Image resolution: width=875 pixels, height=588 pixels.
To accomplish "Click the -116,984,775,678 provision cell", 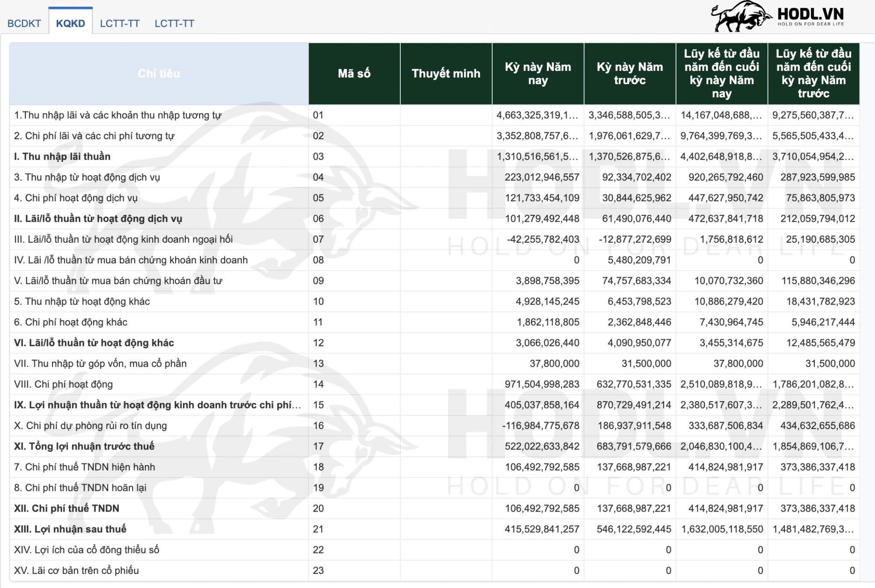I will point(540,426).
